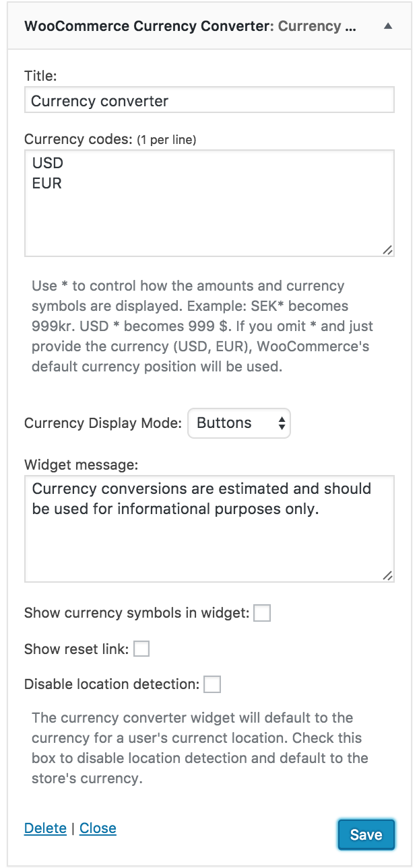419x868 pixels.
Task: Grab the Currency codes textarea resize handle
Action: tap(387, 250)
